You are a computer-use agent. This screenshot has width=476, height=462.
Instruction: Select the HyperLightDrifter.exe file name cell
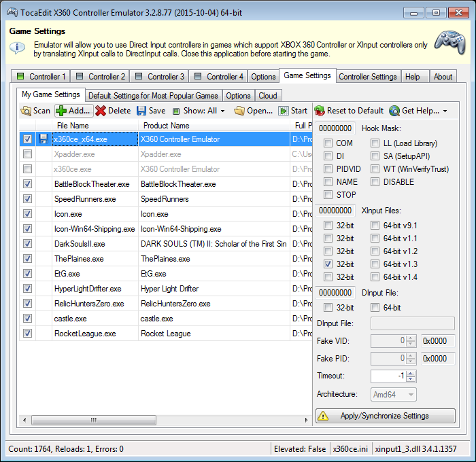[x=95, y=289]
